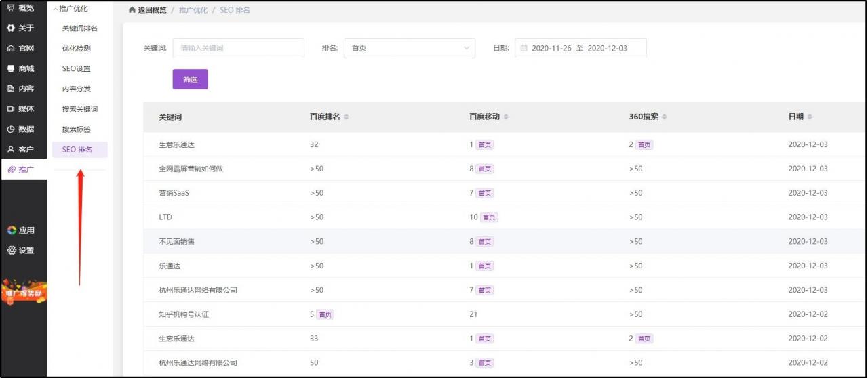This screenshot has height=378, width=868.
Task: Sort by 360搜索 column
Action: [665, 117]
